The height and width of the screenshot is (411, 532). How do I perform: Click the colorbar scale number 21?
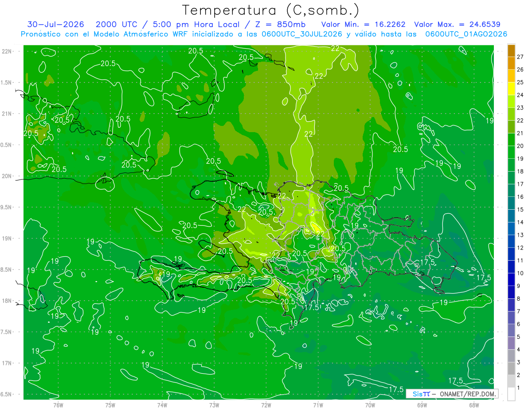[x=520, y=133]
